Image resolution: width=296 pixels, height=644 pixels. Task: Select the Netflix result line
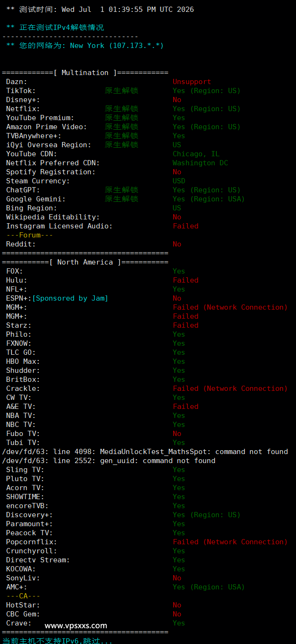(123, 109)
